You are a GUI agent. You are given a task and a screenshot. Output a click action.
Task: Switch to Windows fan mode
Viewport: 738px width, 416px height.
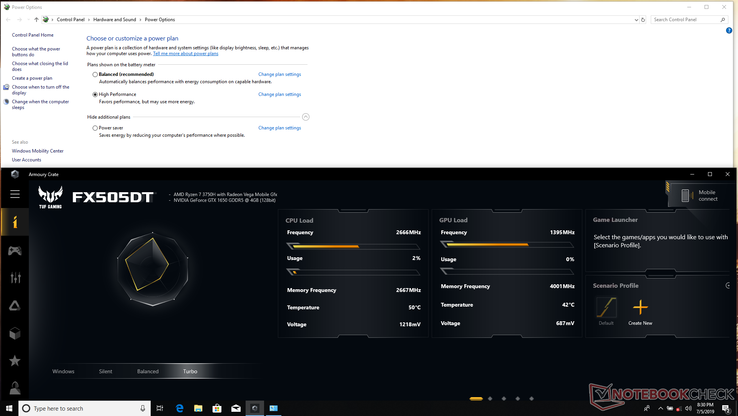click(x=64, y=371)
